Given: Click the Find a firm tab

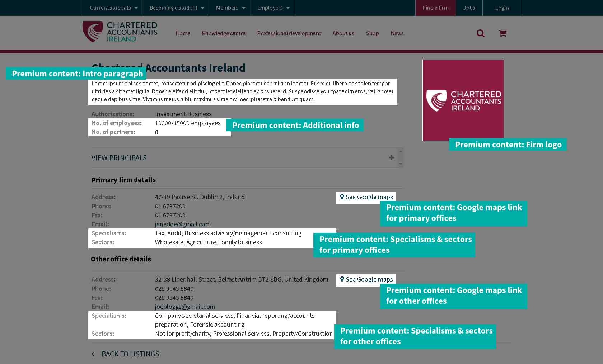Looking at the screenshot, I should point(435,8).
